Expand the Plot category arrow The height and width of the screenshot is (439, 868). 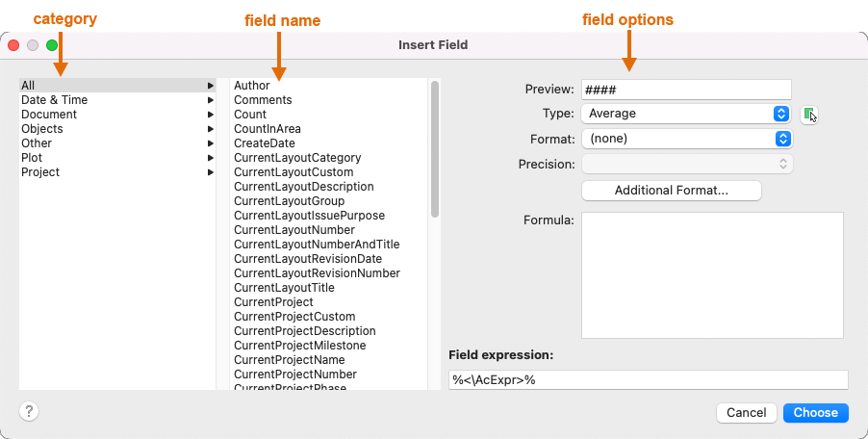click(210, 158)
